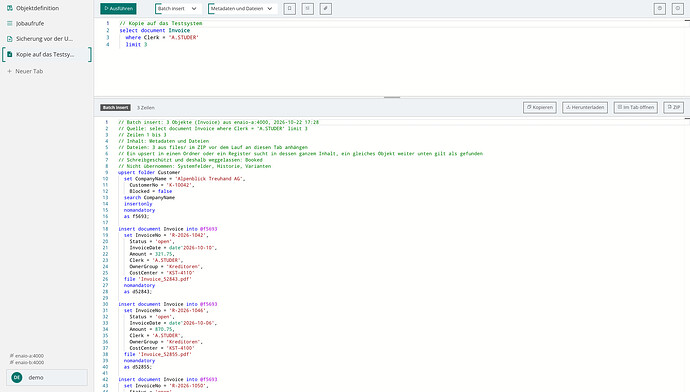Image resolution: width=690 pixels, height=392 pixels.
Task: Click the ZIP button in the result bar
Action: 674,107
